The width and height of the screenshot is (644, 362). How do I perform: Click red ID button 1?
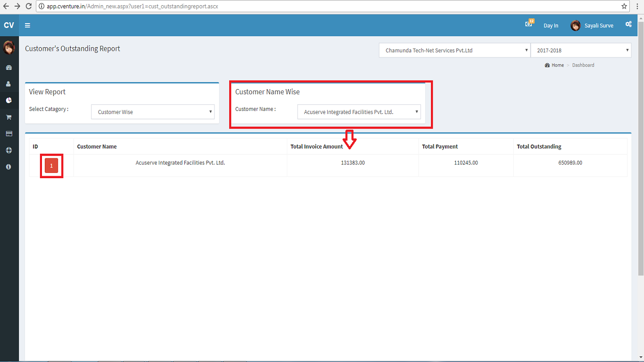point(51,165)
